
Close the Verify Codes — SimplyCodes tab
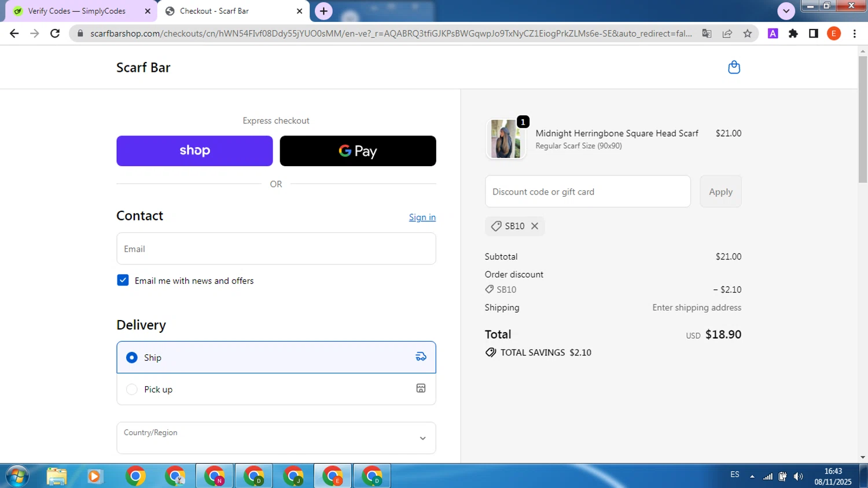pos(148,11)
